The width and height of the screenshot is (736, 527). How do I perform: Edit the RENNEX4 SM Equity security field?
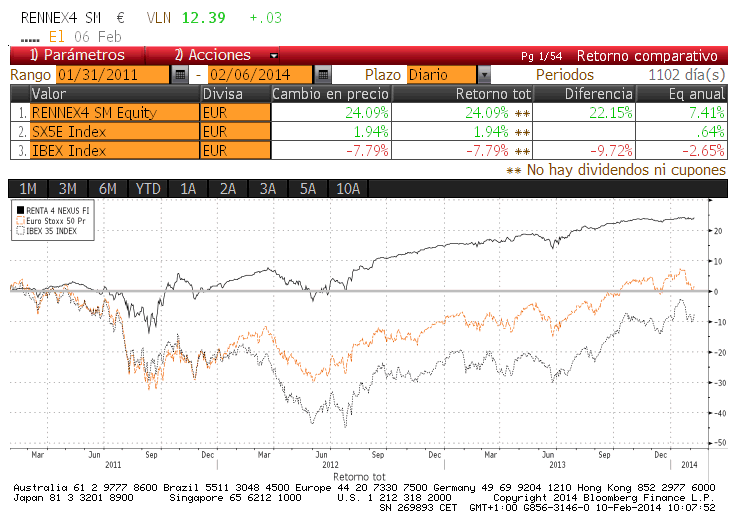click(115, 113)
